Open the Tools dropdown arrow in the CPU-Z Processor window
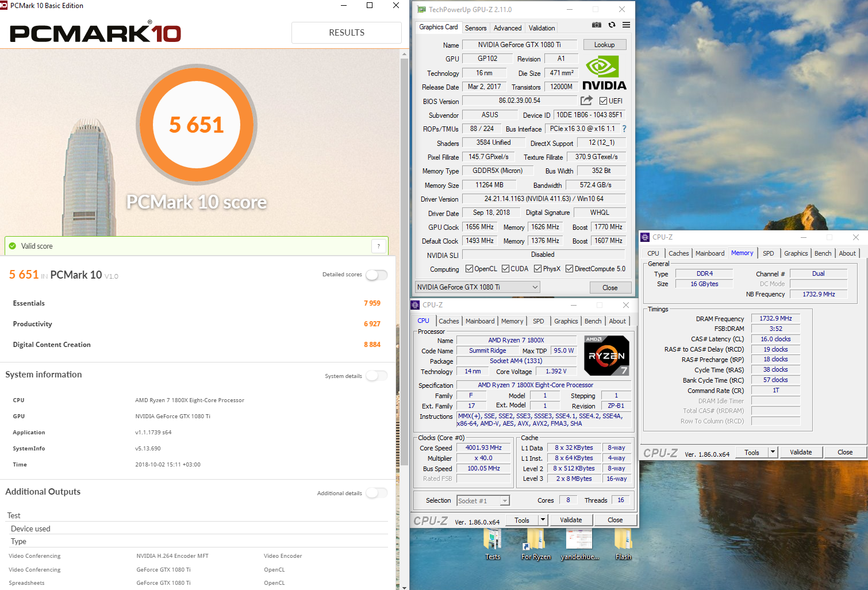Viewport: 868px width, 590px height. click(542, 520)
